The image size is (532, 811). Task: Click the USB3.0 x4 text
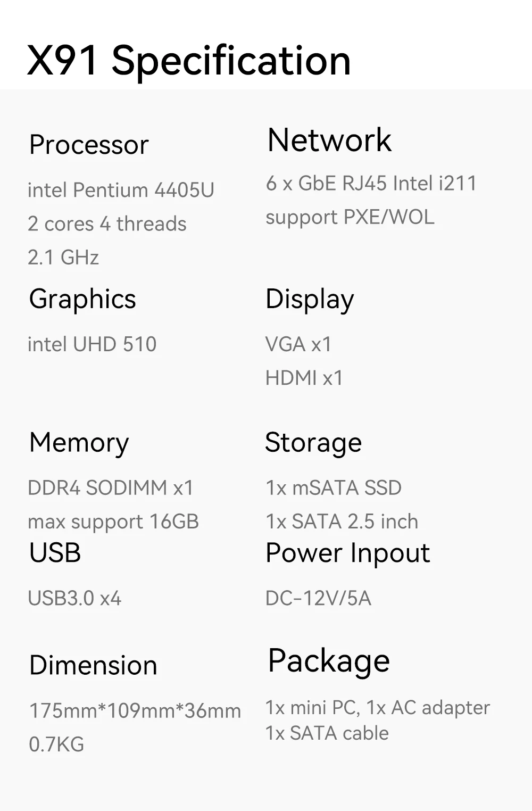(x=74, y=598)
